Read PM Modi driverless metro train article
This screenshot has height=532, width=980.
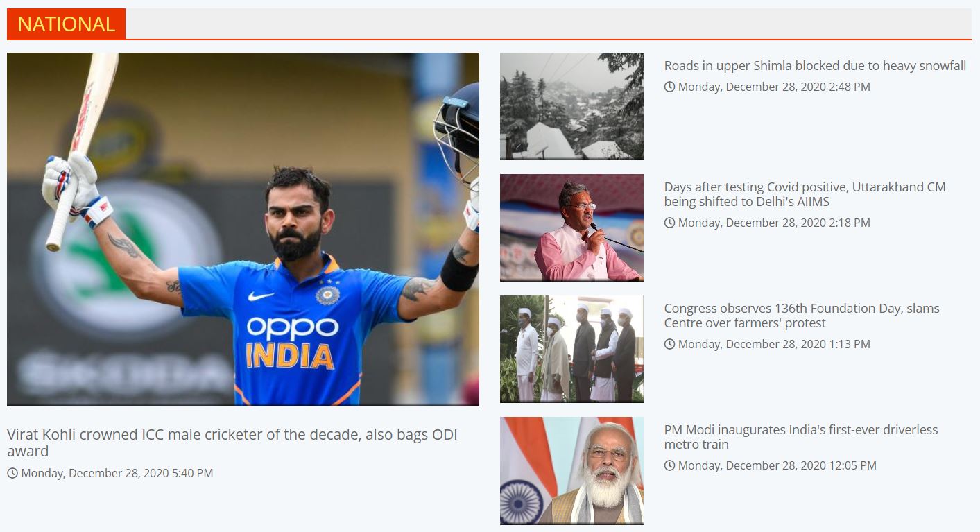(x=801, y=437)
